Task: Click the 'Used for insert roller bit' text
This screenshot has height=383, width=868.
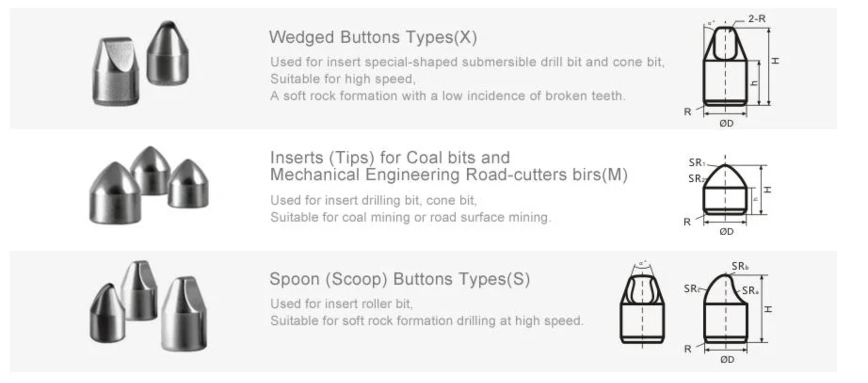Action: [341, 304]
